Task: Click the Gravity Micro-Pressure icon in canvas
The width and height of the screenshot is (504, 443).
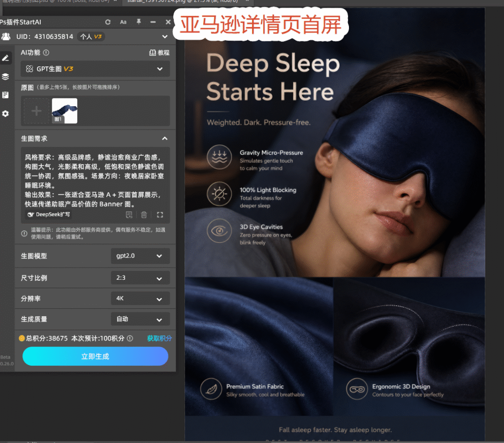Action: [x=219, y=157]
